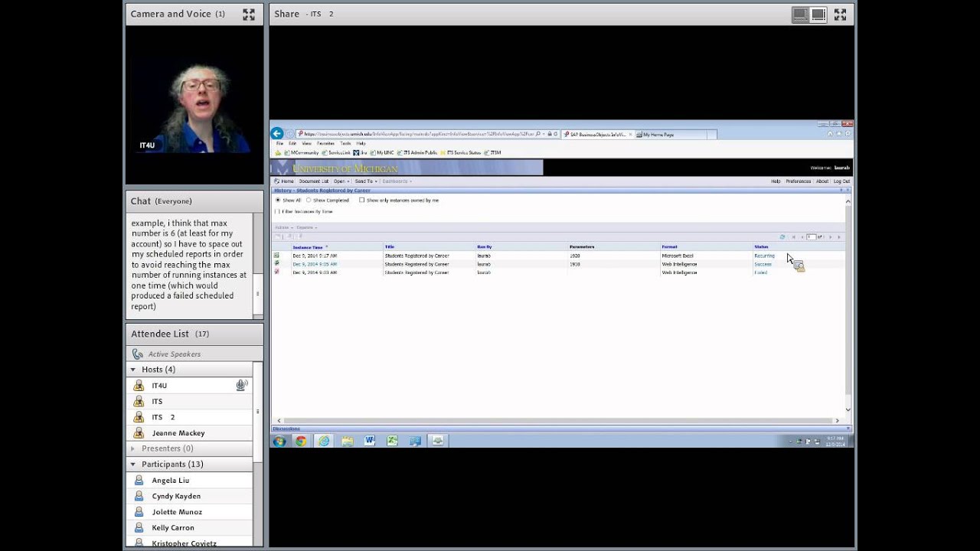Click the page number input field
This screenshot has width=980, height=551.
tap(812, 237)
